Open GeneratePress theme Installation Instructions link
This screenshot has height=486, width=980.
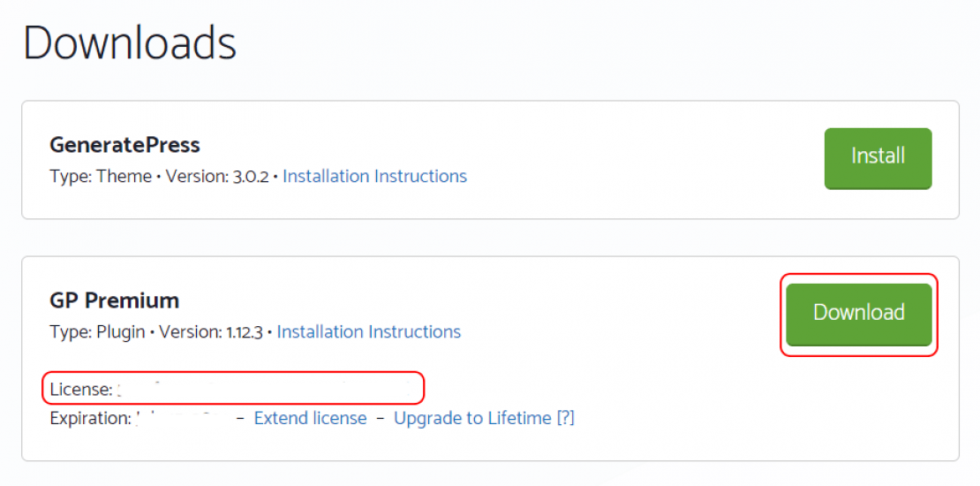[x=374, y=176]
